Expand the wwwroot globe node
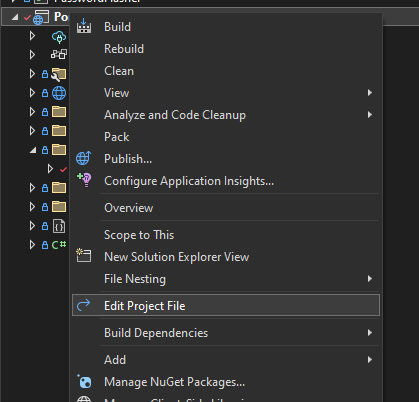419x402 pixels. tap(32, 93)
